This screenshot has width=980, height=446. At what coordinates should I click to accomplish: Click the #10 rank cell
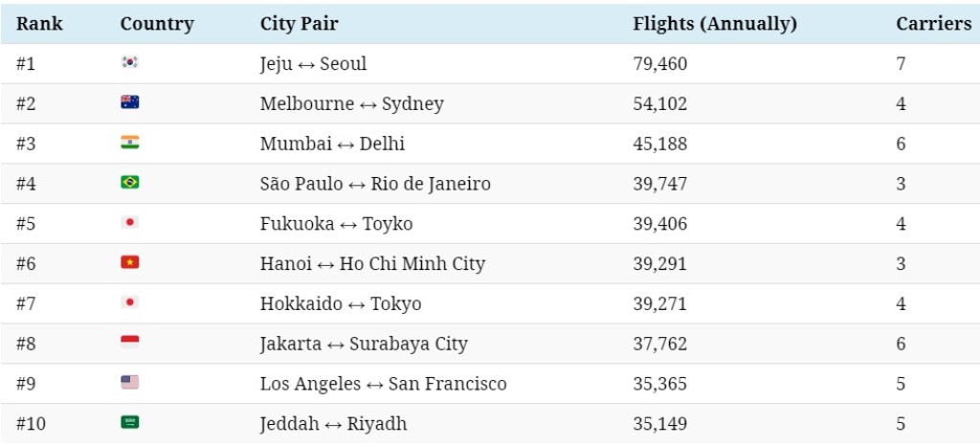click(x=31, y=424)
